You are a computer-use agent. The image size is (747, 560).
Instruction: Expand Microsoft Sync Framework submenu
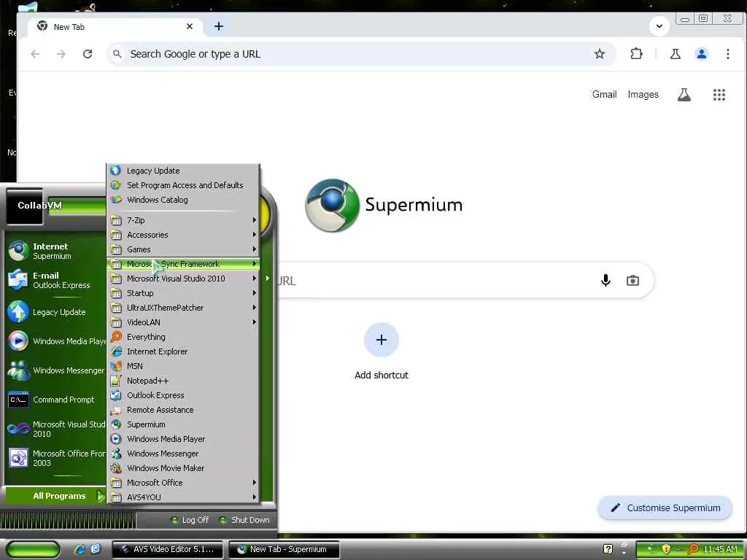[183, 264]
